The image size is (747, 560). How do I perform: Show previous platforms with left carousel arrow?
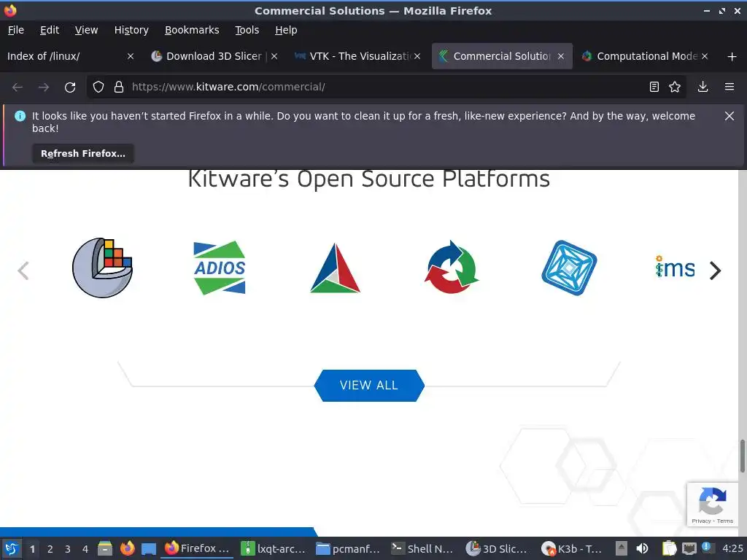[23, 271]
